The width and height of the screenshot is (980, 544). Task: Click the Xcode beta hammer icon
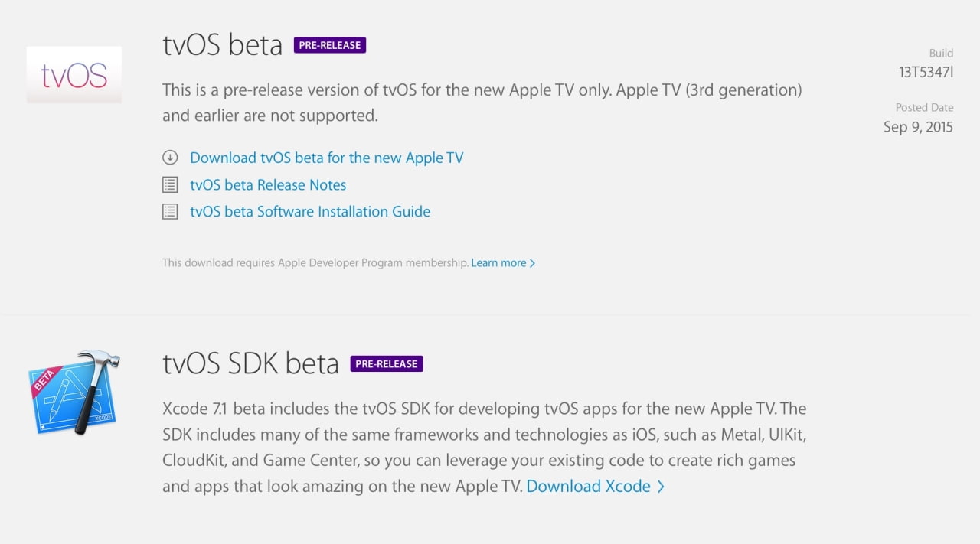click(x=74, y=393)
